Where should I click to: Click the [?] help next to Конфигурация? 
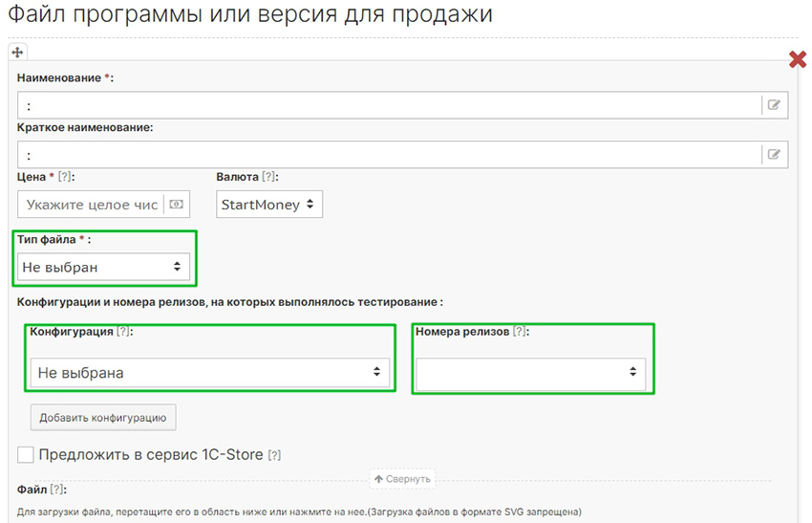point(123,332)
